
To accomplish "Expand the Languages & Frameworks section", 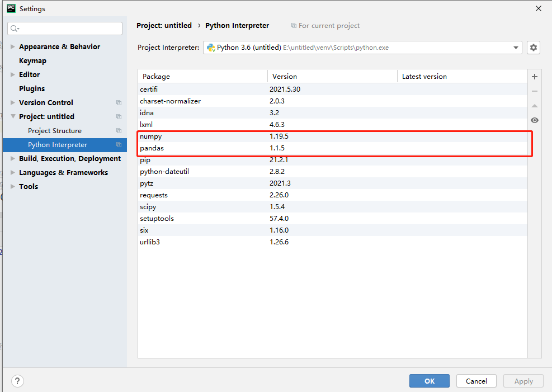I will tap(13, 173).
